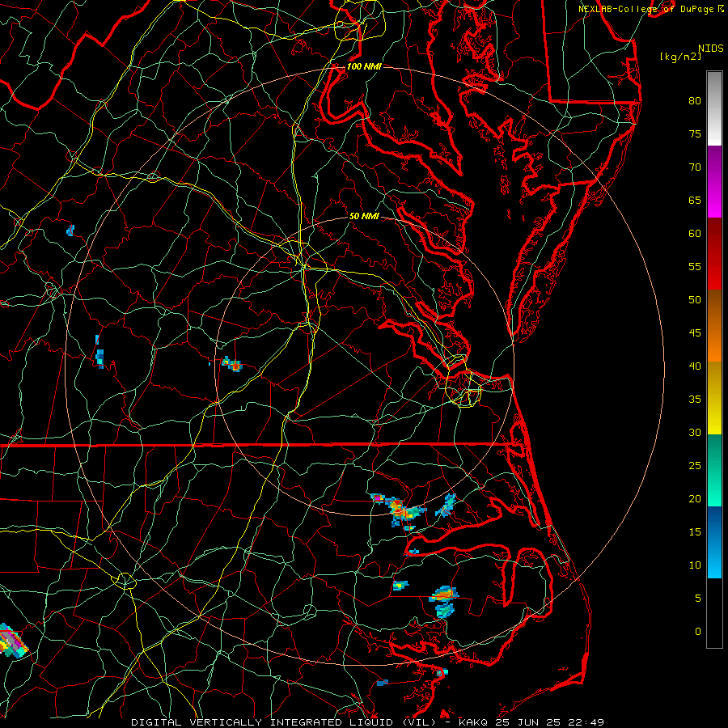This screenshot has height=728, width=728.
Task: Click the small storm cell beside the 50 NMI ring's west edge
Action: (232, 364)
